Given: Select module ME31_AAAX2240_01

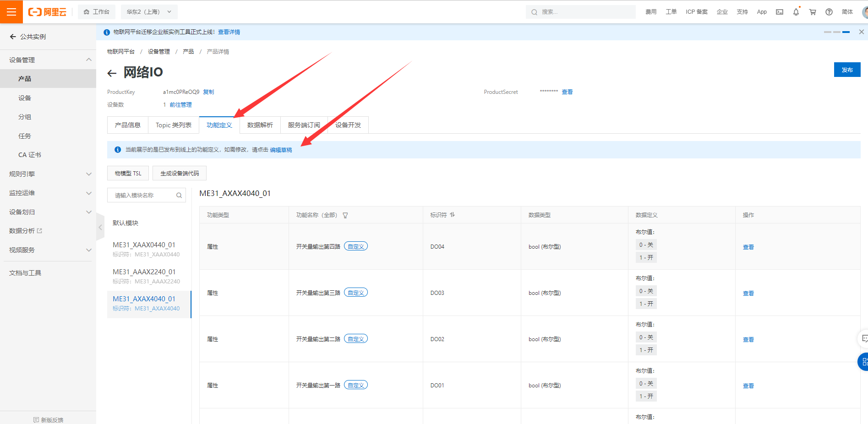Looking at the screenshot, I should 149,277.
